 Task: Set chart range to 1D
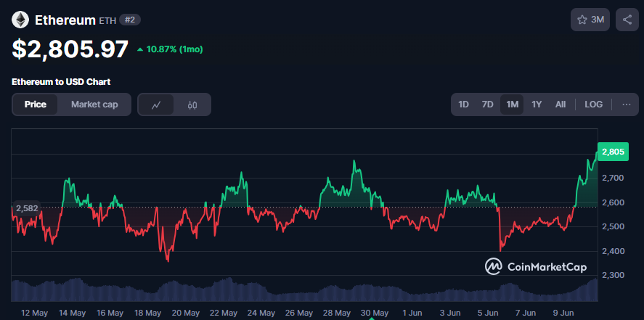point(463,104)
